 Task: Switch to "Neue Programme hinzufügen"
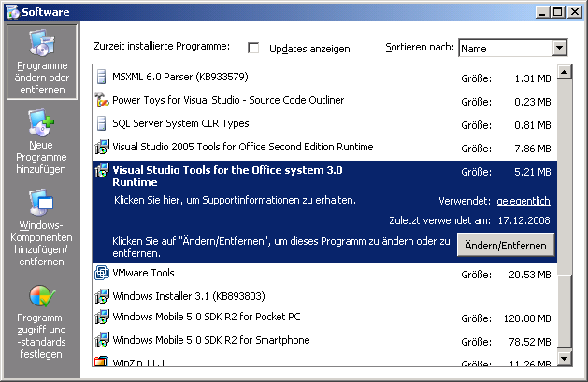pyautogui.click(x=42, y=138)
